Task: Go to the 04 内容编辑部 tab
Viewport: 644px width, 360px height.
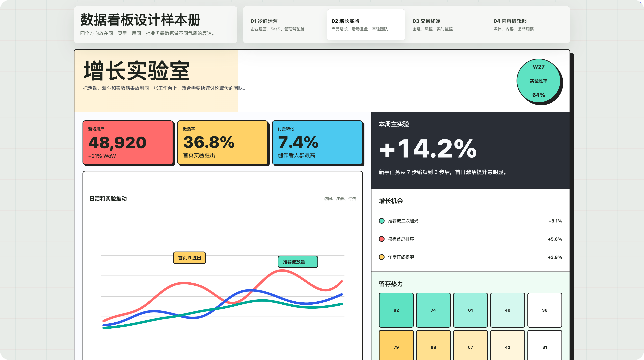Action: (x=528, y=25)
